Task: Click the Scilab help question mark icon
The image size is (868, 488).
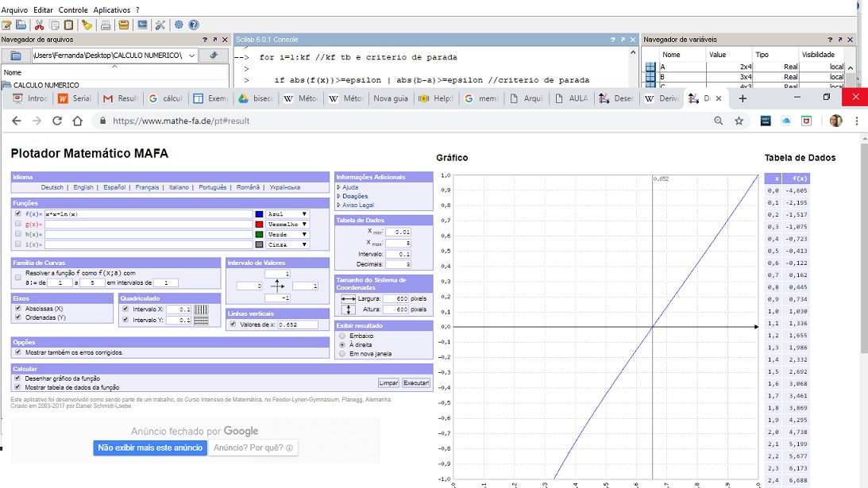Action: pyautogui.click(x=194, y=25)
